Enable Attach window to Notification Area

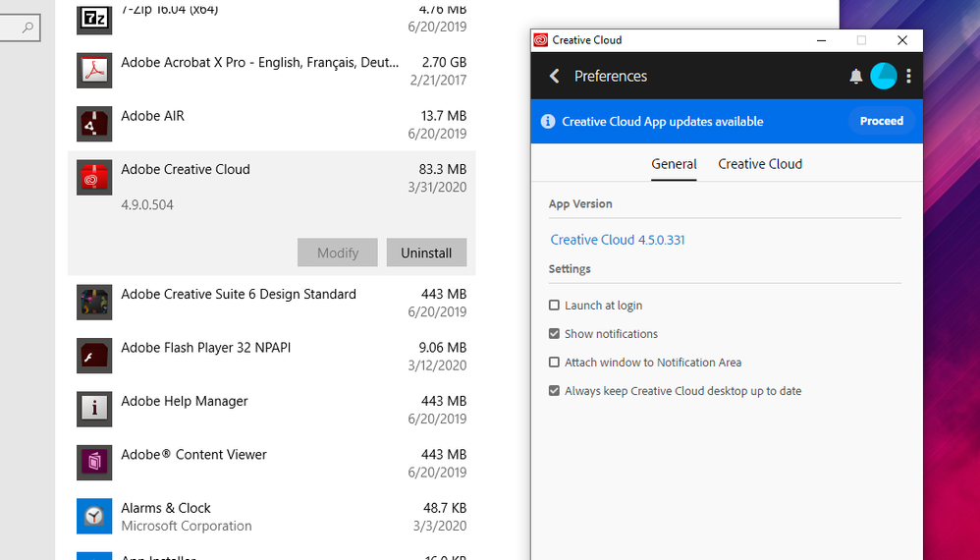point(554,362)
